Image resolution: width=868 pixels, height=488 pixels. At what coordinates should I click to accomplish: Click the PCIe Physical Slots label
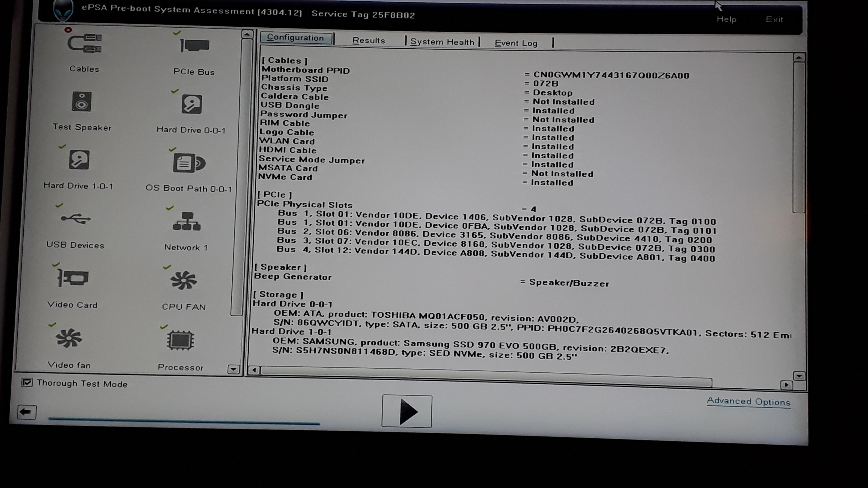304,204
